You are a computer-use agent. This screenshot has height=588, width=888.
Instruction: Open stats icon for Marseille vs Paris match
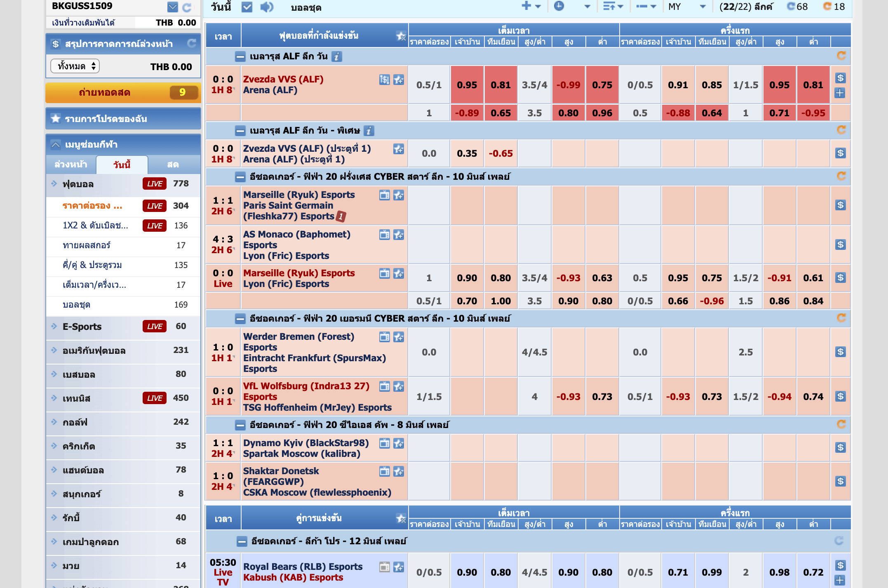tap(384, 195)
